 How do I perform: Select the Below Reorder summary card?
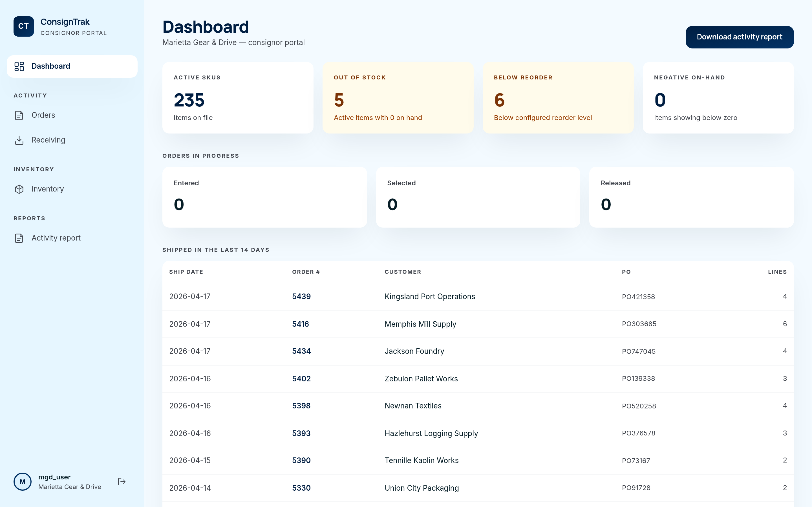point(558,97)
